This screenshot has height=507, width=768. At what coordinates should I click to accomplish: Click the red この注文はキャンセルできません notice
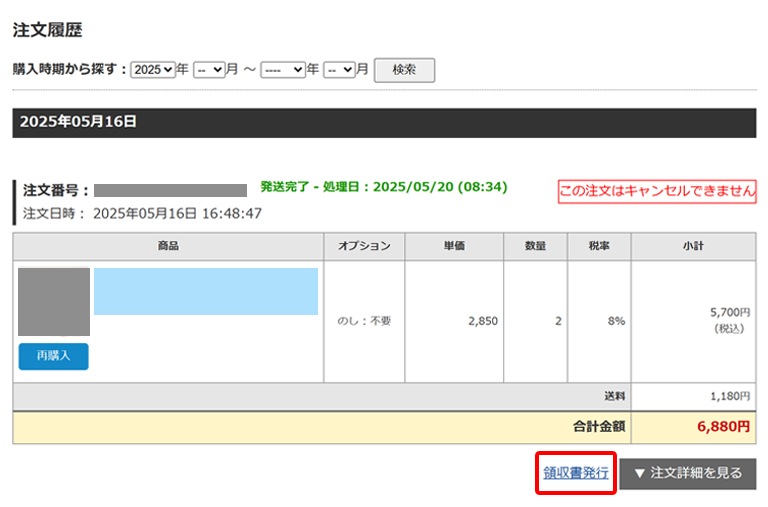(x=657, y=191)
